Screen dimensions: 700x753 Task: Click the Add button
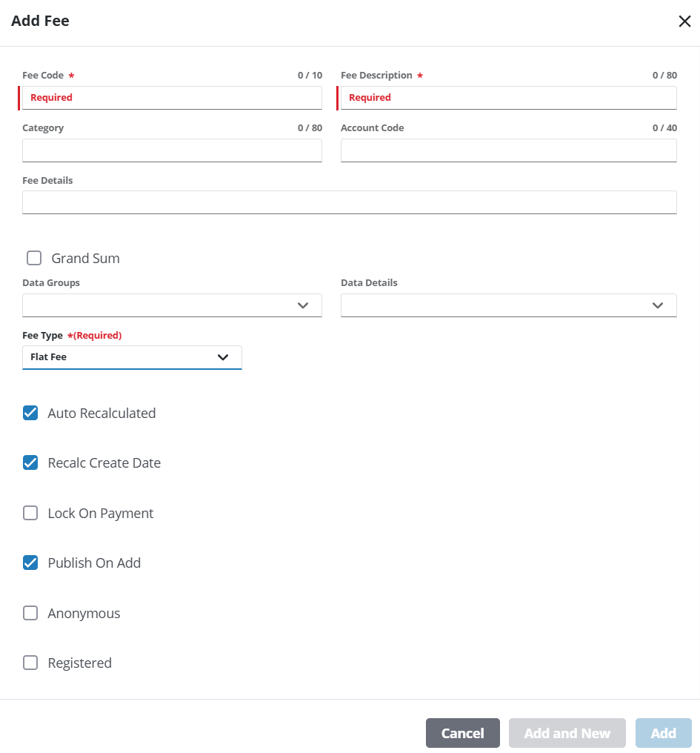tap(663, 733)
